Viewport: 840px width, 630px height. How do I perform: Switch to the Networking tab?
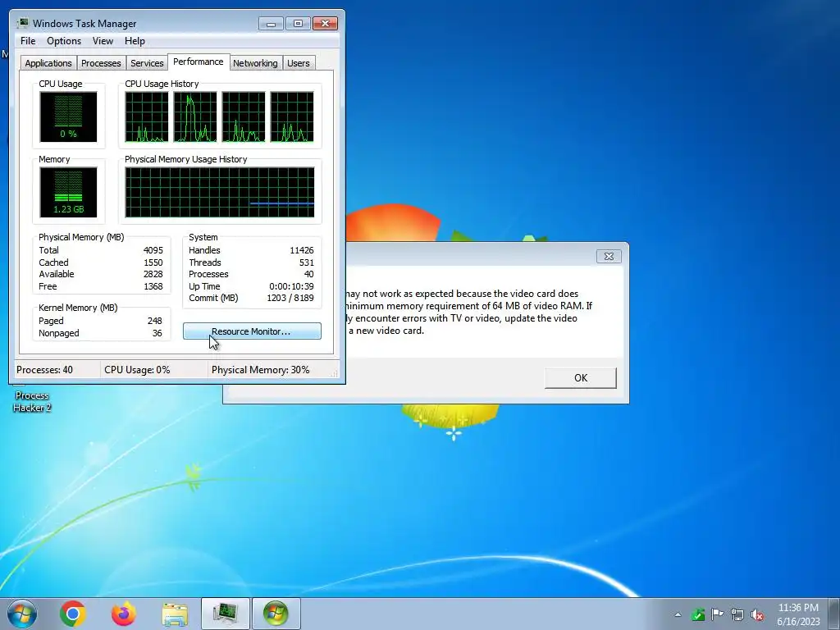pos(255,62)
